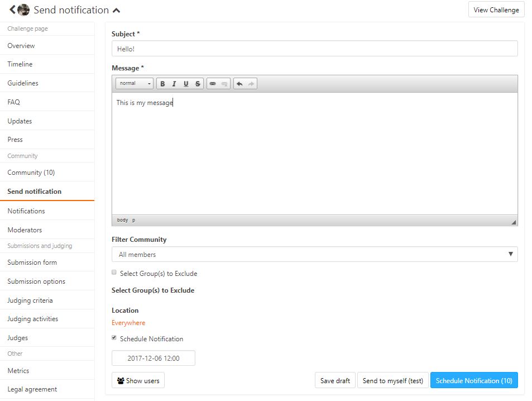Apply italic formatting in message editor
This screenshot has width=532, height=401.
tap(174, 84)
